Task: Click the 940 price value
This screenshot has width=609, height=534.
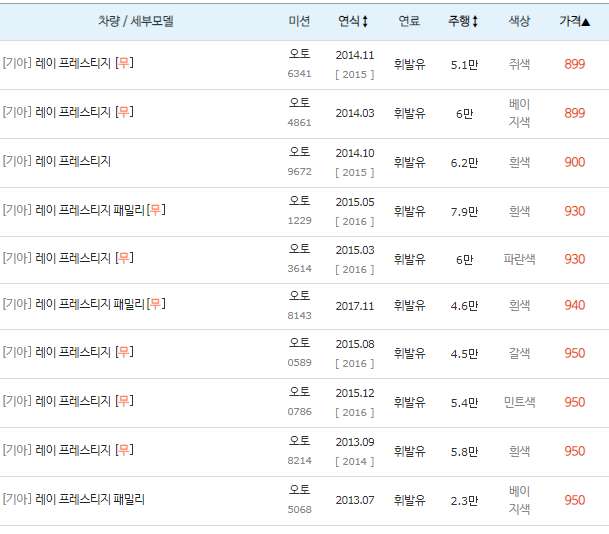Action: click(x=574, y=305)
